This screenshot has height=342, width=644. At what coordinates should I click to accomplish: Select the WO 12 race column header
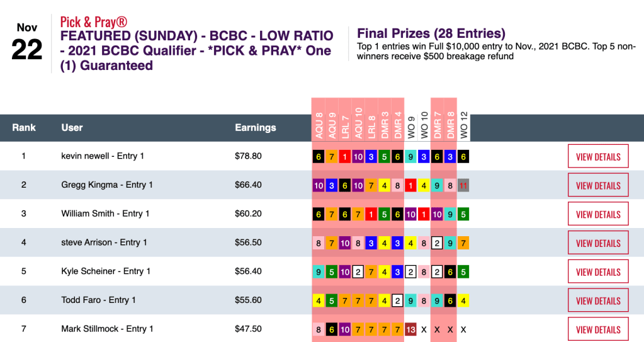[463, 123]
